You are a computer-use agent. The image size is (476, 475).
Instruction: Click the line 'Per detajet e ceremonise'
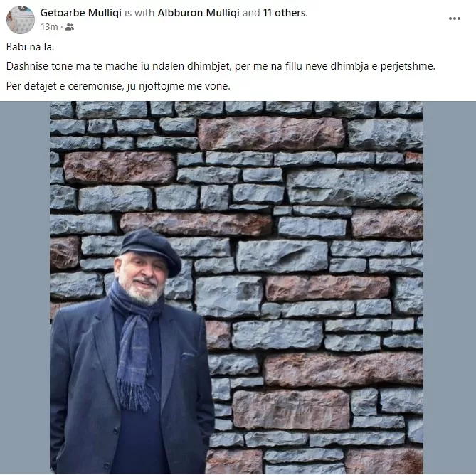(x=118, y=86)
